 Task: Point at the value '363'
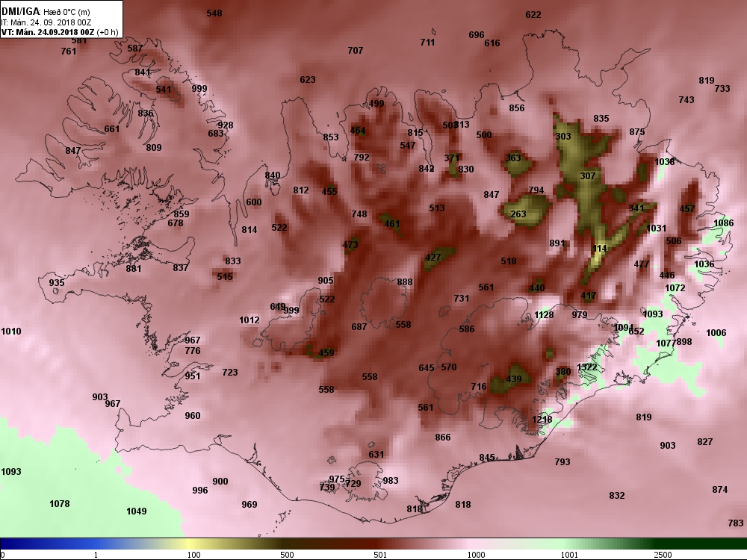(x=513, y=158)
